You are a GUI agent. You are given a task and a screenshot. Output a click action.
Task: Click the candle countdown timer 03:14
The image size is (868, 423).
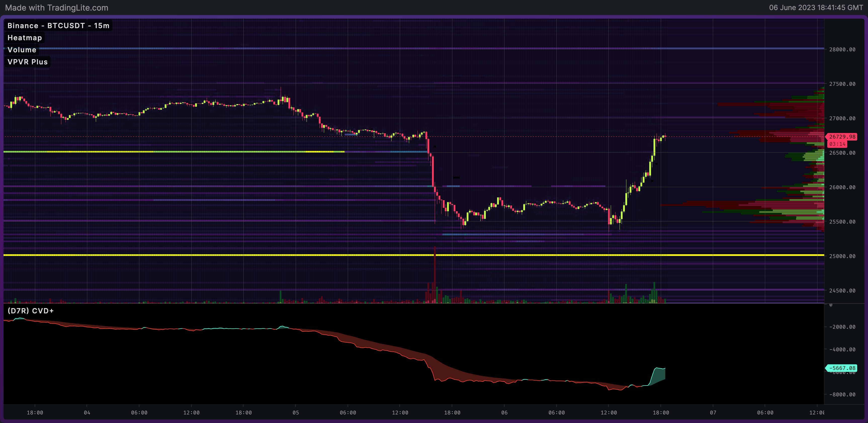pos(837,144)
